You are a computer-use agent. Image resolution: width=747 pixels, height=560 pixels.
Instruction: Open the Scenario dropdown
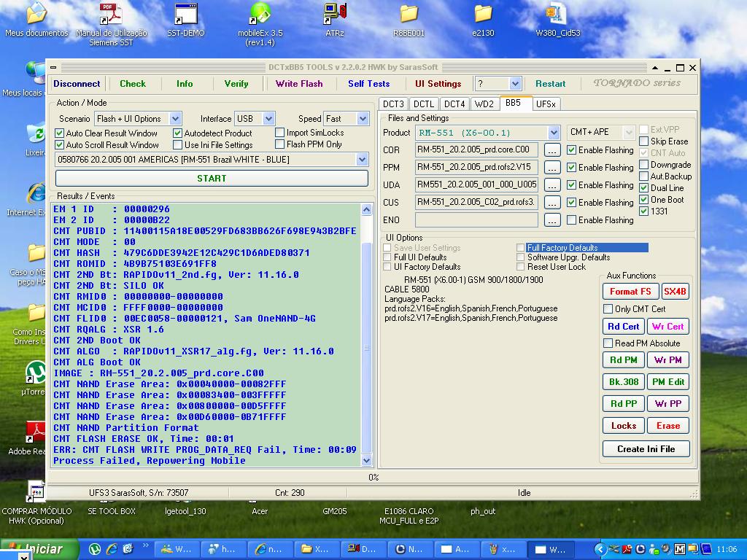pos(175,119)
